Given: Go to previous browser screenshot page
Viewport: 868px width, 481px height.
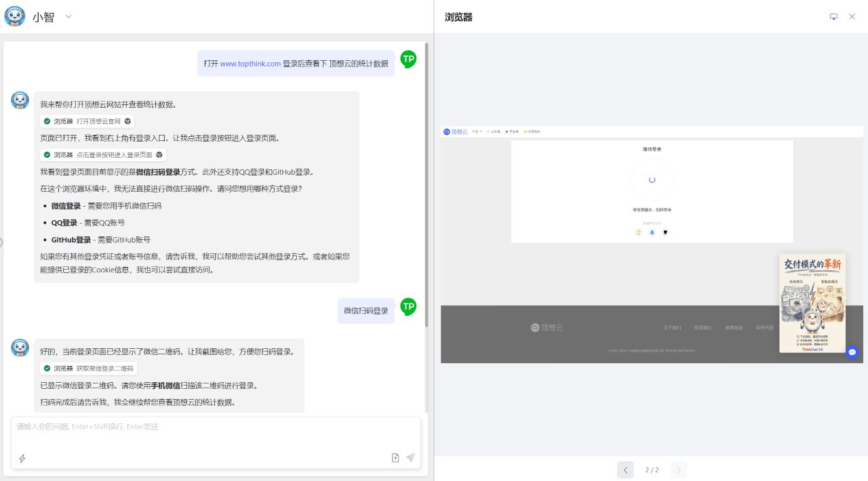Looking at the screenshot, I should tap(625, 469).
